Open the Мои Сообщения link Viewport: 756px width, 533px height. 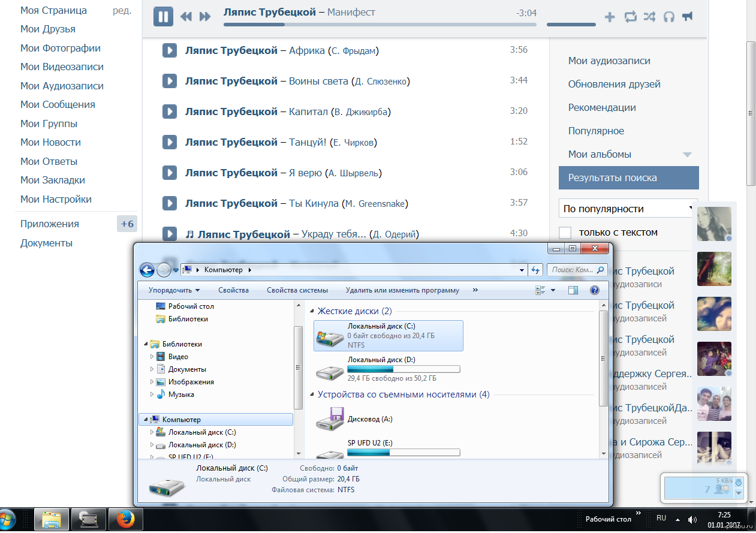tap(58, 104)
